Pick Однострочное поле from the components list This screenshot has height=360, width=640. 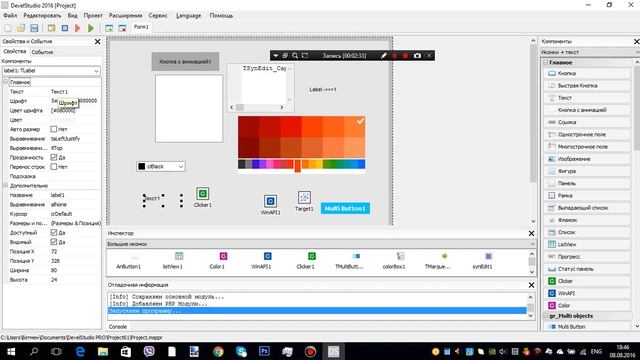(x=587, y=134)
